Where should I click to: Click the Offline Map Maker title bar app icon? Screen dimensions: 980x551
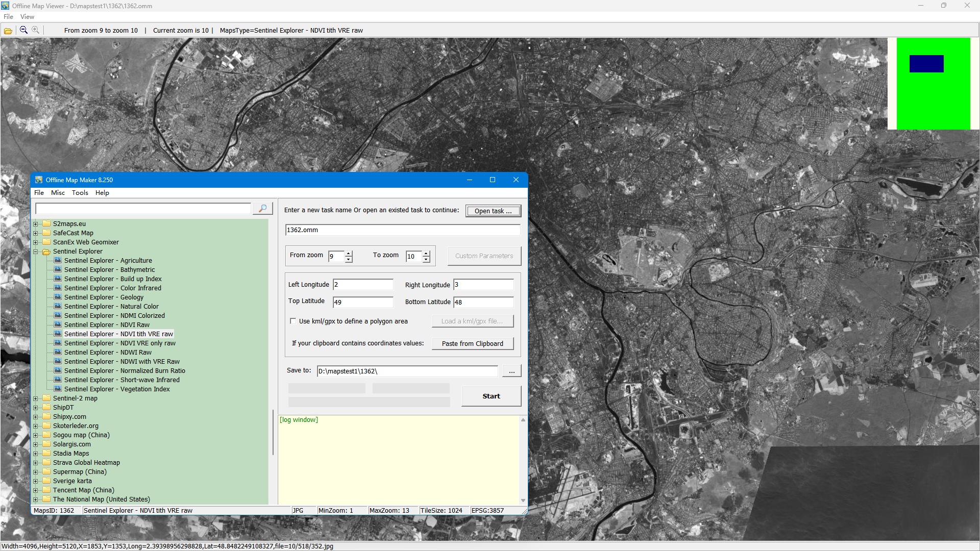click(39, 180)
